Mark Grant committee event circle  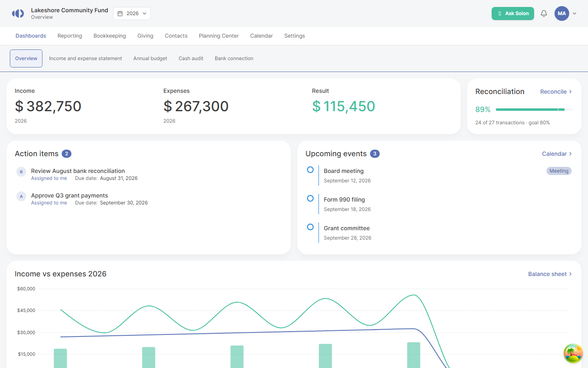(x=310, y=227)
